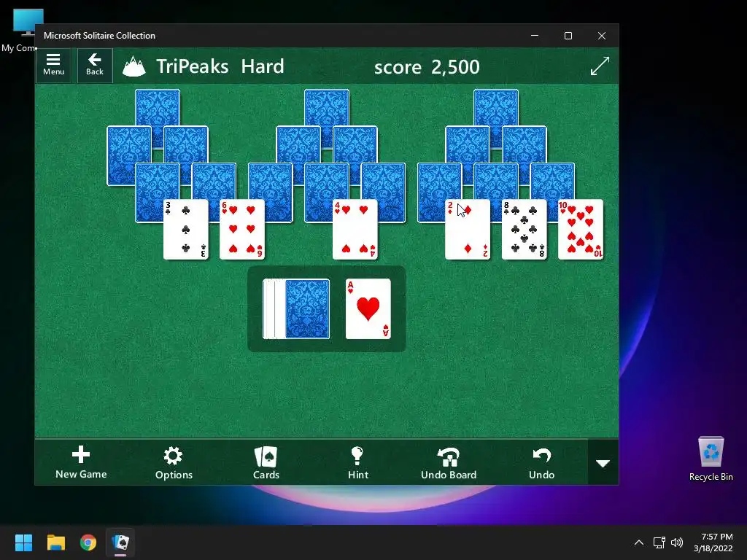Open the Menu hamburger button
The width and height of the screenshot is (747, 560).
click(53, 65)
